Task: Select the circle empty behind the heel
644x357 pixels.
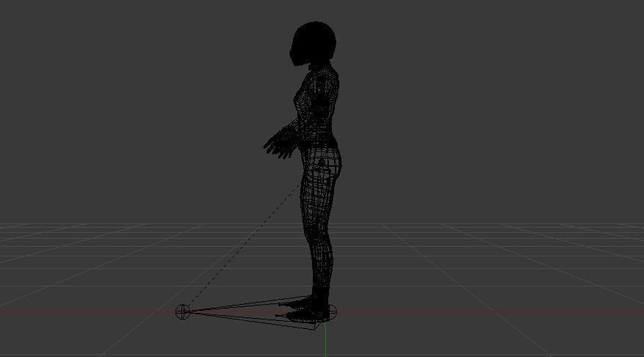Action: (x=332, y=311)
